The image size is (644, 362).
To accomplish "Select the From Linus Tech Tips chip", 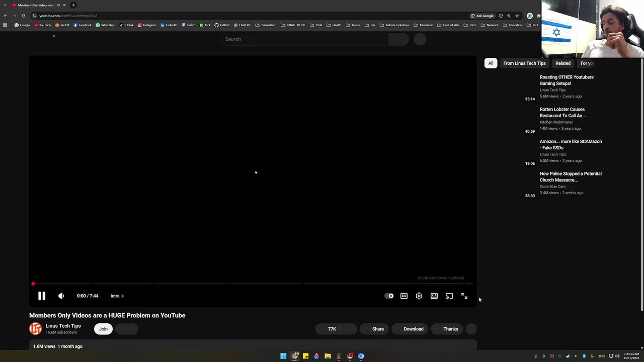I will [524, 63].
